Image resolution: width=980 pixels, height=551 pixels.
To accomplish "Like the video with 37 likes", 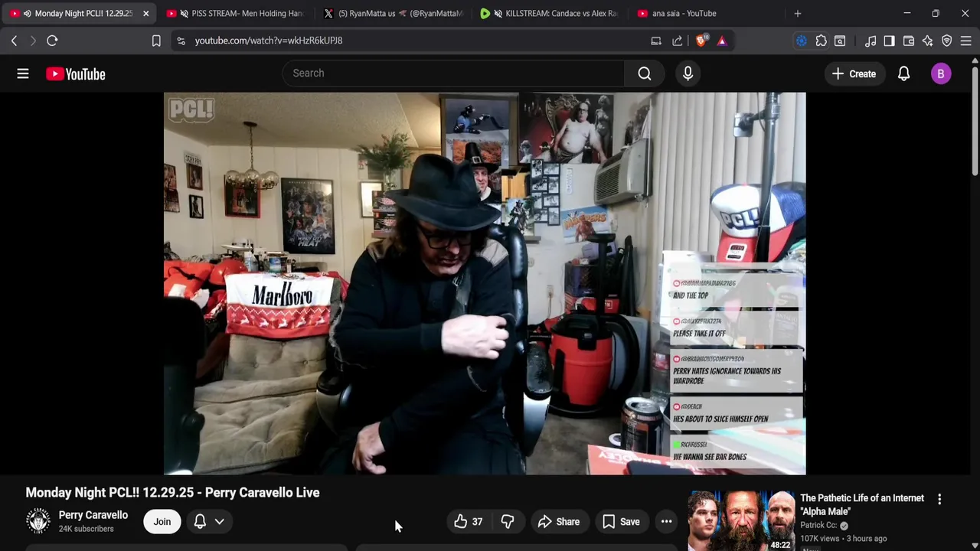I will [469, 521].
